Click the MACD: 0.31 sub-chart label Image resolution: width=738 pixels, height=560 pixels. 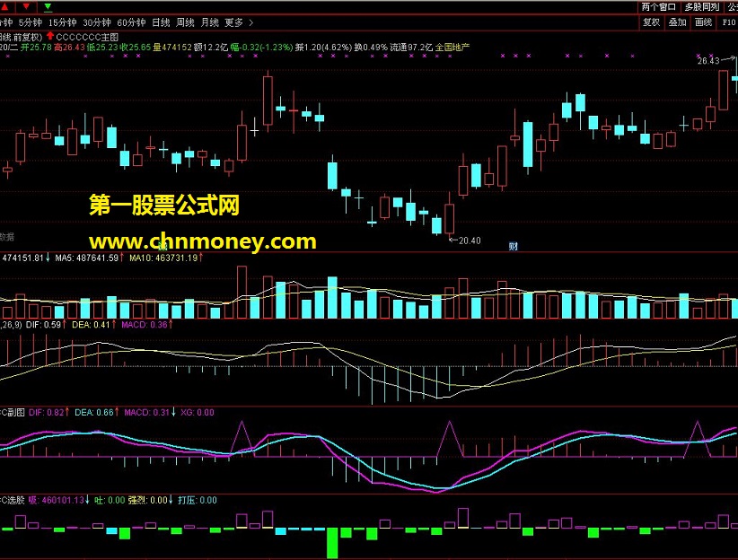coord(146,413)
